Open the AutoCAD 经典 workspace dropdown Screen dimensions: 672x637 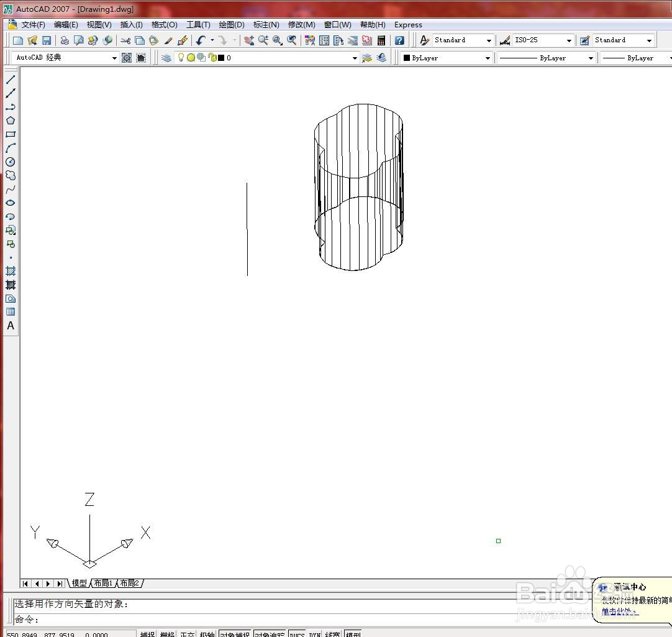pyautogui.click(x=114, y=57)
